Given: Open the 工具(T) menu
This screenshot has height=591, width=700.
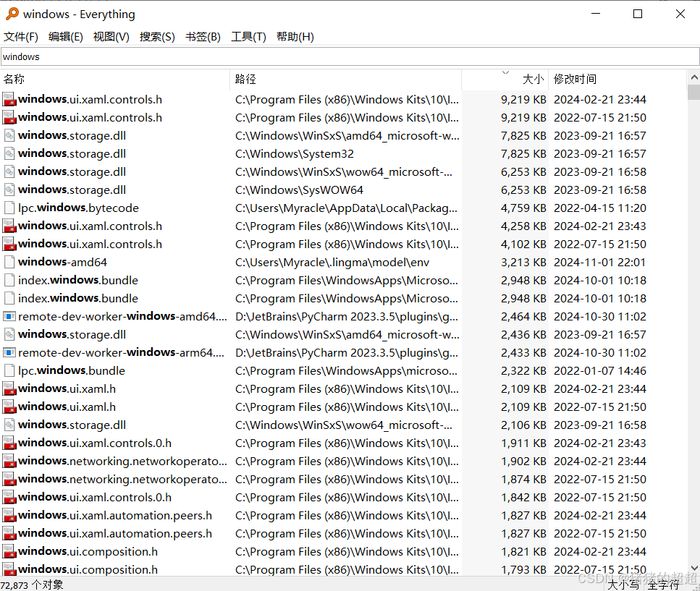Looking at the screenshot, I should (x=249, y=37).
